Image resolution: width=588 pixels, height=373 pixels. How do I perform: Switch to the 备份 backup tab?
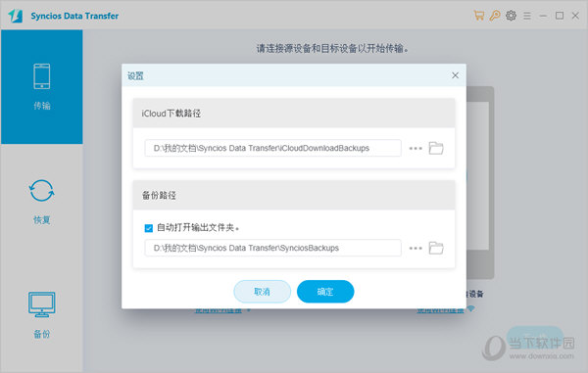(41, 315)
